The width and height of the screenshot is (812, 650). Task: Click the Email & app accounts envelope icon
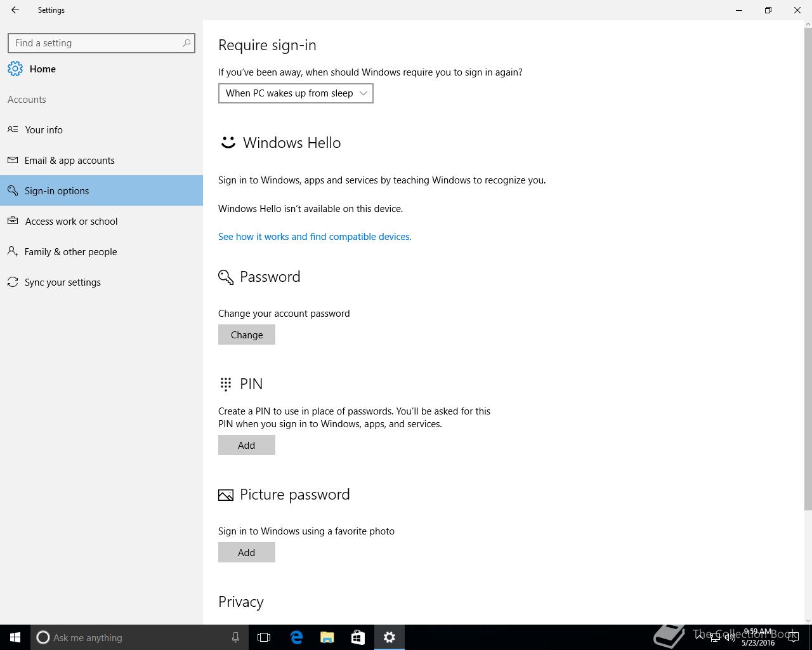[x=13, y=160]
